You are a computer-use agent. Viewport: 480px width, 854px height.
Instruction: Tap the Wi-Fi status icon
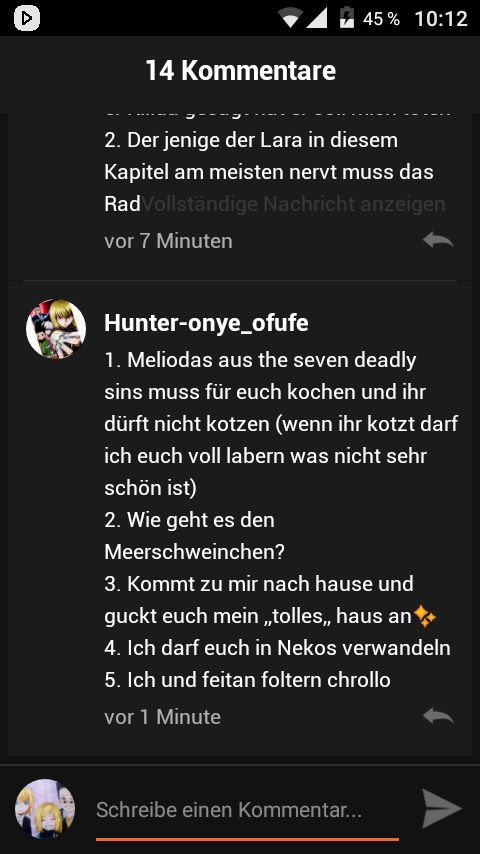[290, 19]
